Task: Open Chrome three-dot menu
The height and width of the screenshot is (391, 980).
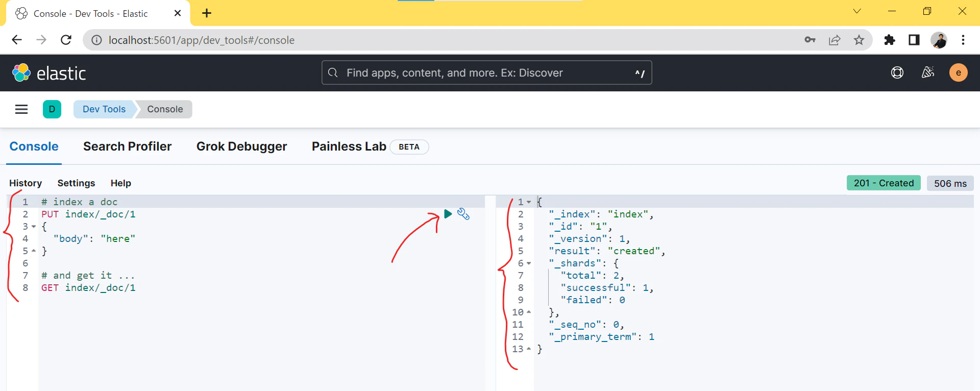Action: (x=963, y=40)
